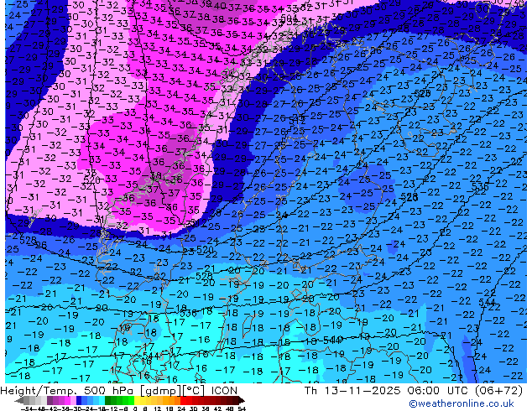Click the '54' label on the legend scale
Viewport: 532px width, 411px height.
[242, 408]
